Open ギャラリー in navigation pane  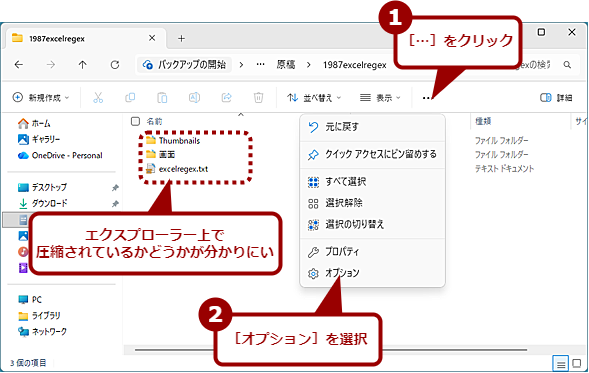[x=39, y=139]
